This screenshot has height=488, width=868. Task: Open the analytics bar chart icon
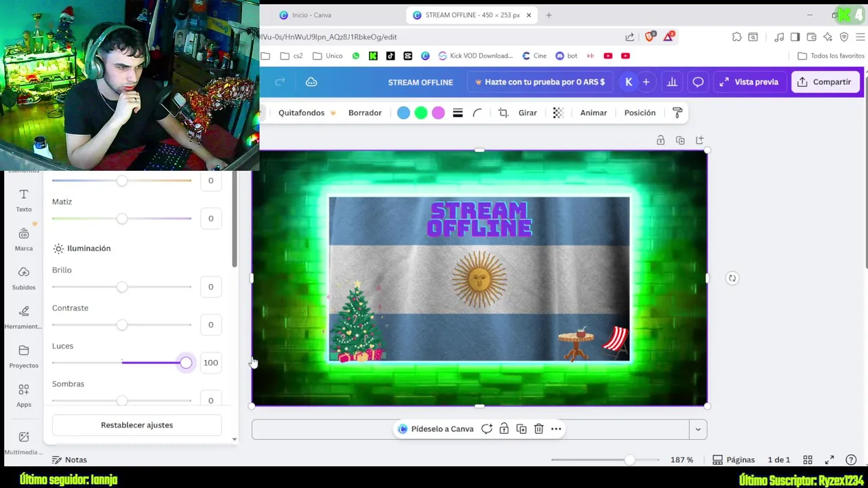(x=672, y=82)
